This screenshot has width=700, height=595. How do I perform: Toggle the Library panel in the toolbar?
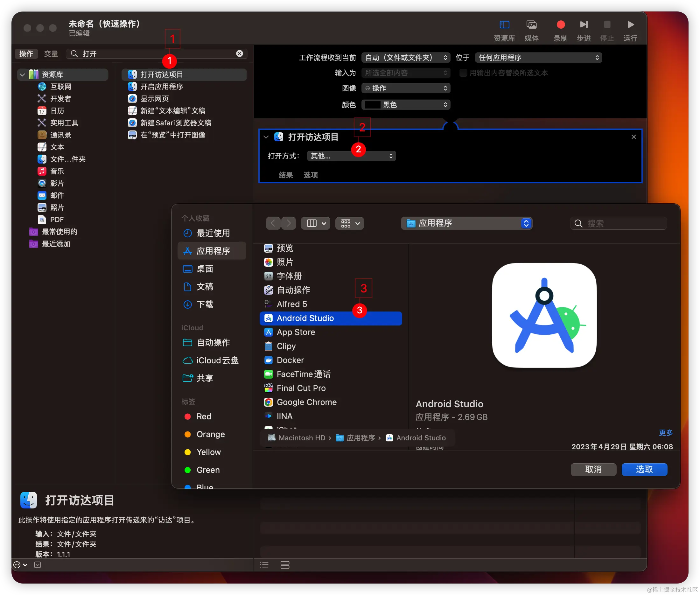504,24
